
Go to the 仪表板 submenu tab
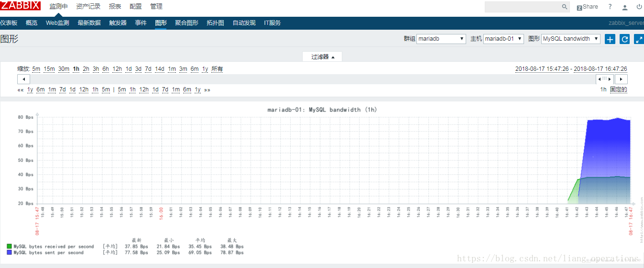(x=9, y=23)
